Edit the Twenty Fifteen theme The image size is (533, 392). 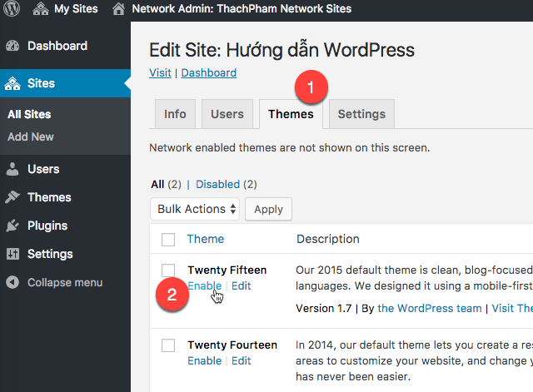click(241, 285)
